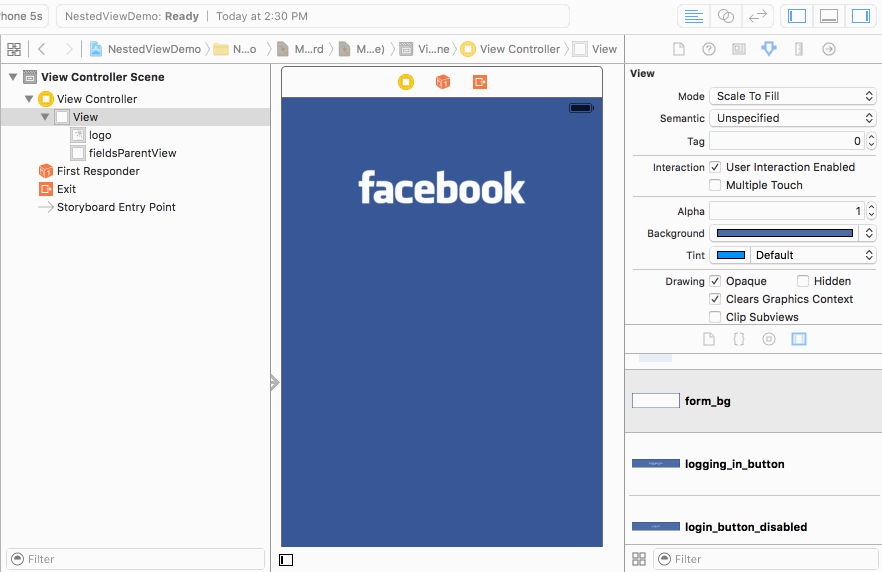Screen dimensions: 882x572
Task: Select form_bg media item
Action: pyautogui.click(x=753, y=401)
